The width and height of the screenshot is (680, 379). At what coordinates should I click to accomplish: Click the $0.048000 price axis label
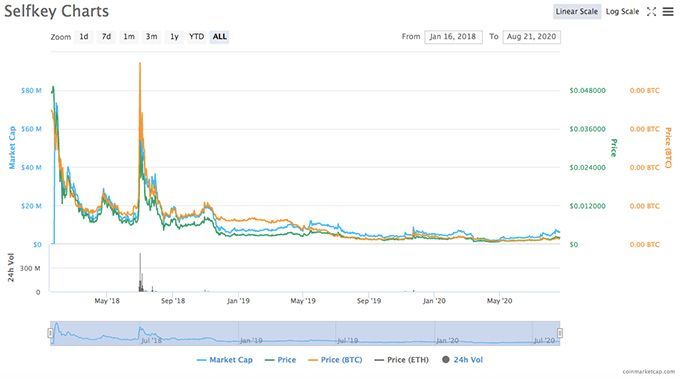(x=588, y=91)
